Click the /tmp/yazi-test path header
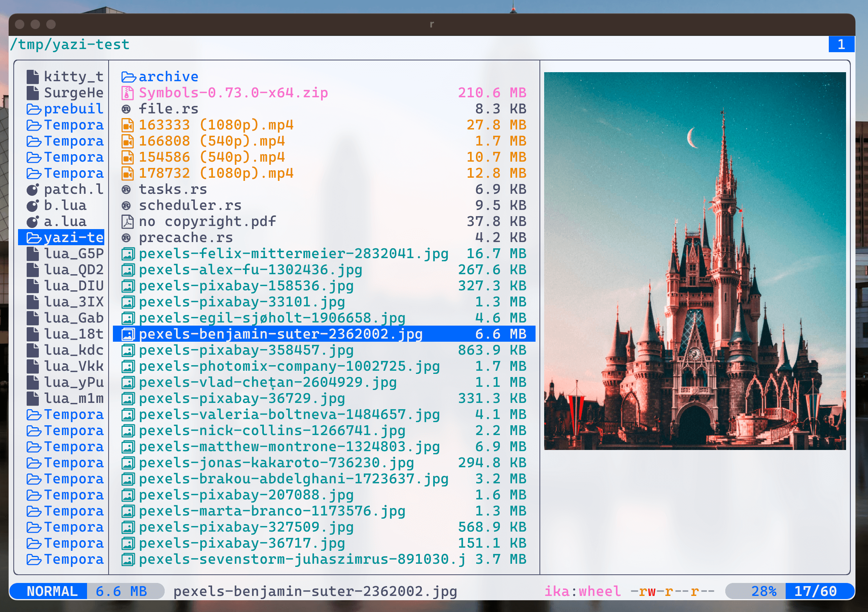This screenshot has height=612, width=868. pyautogui.click(x=70, y=44)
